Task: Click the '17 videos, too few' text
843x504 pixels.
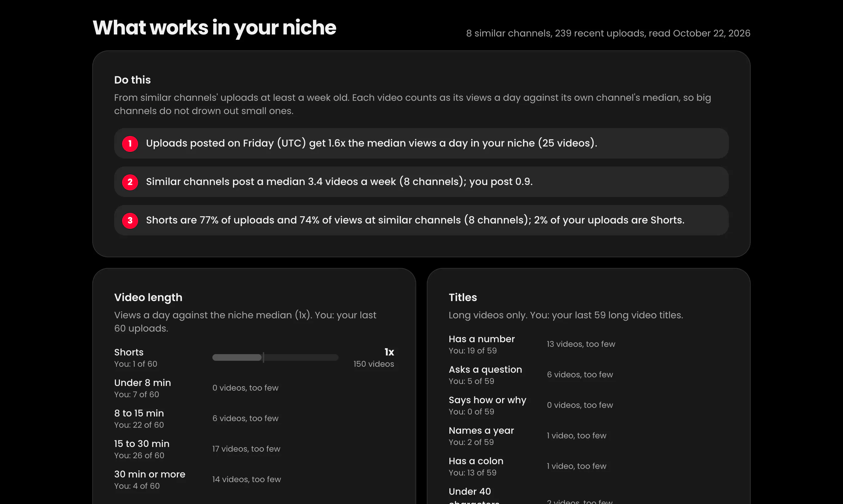Action: [x=246, y=449]
